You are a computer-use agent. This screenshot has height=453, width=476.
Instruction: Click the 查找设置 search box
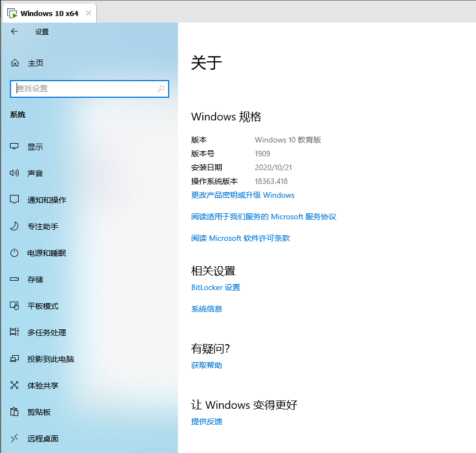coord(89,88)
